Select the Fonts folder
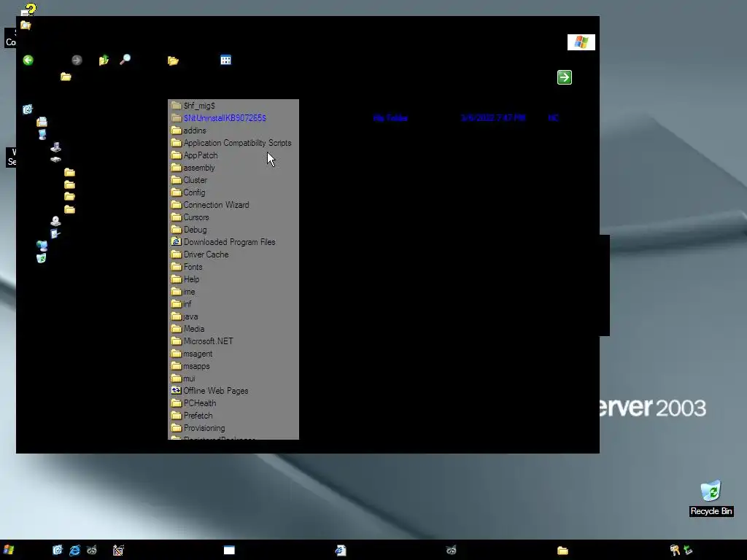747x560 pixels. pyautogui.click(x=187, y=267)
